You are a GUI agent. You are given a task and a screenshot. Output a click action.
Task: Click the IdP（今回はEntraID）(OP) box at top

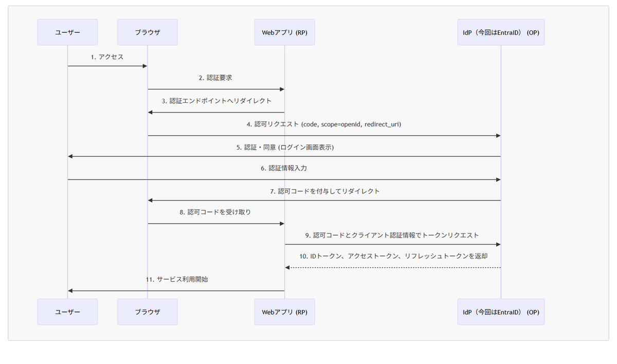tap(501, 32)
